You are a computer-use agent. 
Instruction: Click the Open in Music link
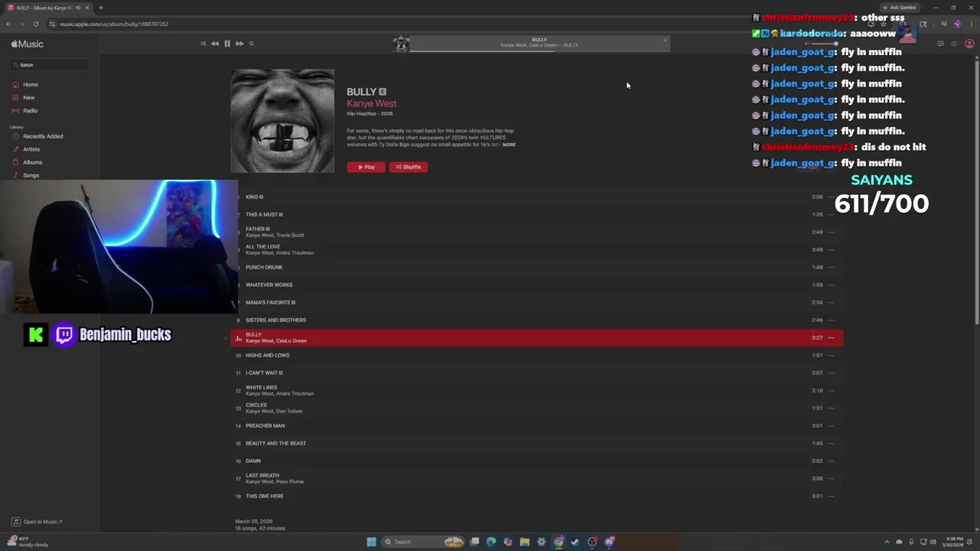click(x=37, y=522)
